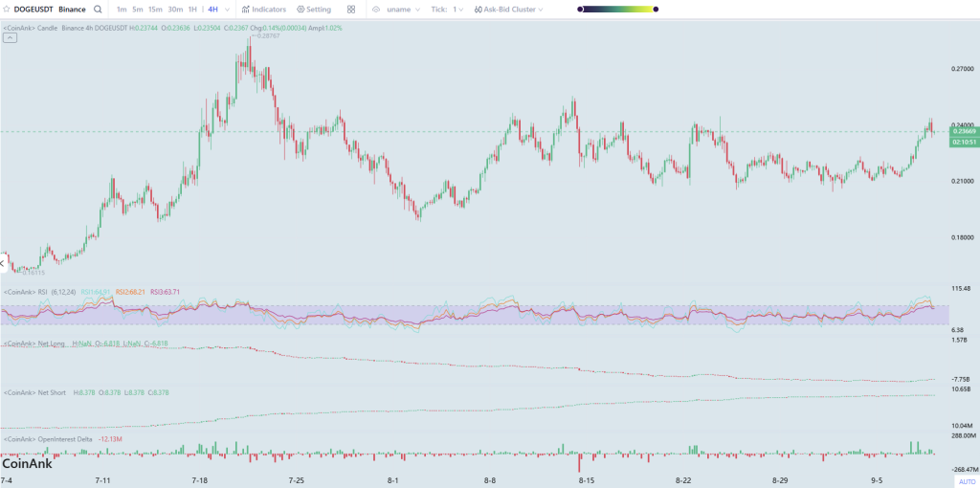Expand the timeframe dropdown chevron
The width and height of the screenshot is (980, 488).
tap(227, 10)
